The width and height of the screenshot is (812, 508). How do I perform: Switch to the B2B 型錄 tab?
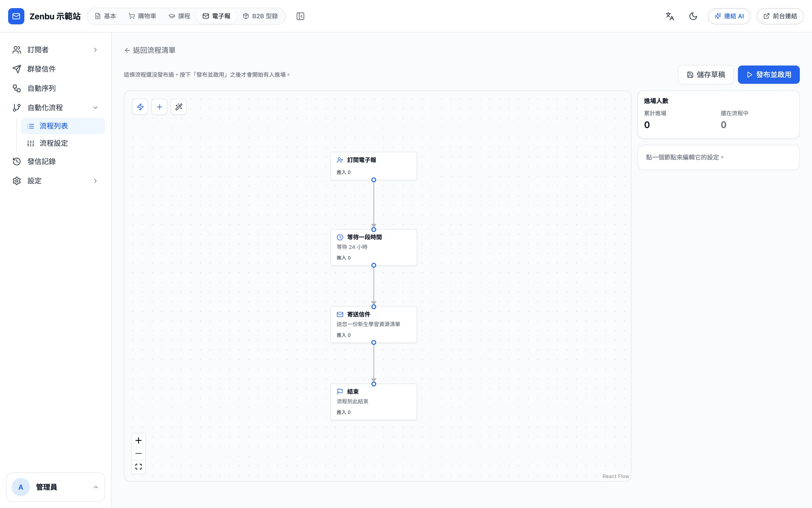tap(260, 16)
